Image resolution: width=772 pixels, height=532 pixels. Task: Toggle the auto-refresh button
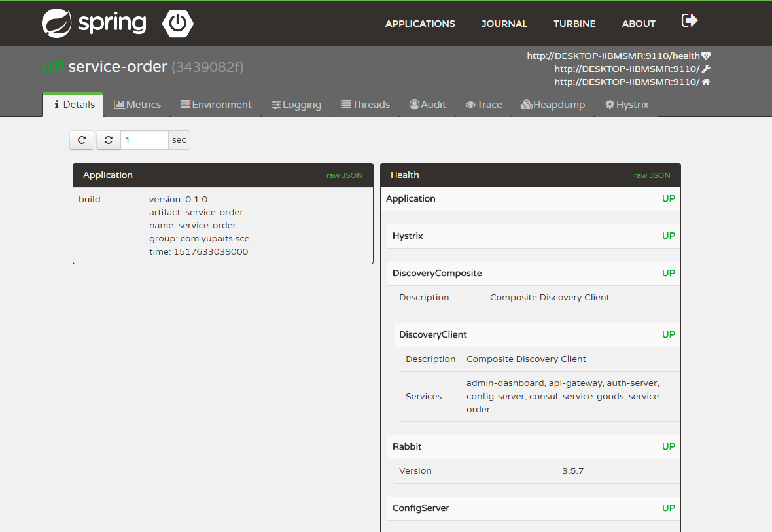[x=109, y=140]
